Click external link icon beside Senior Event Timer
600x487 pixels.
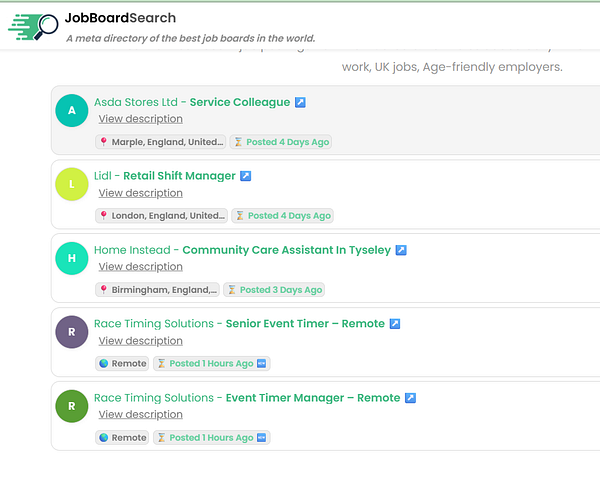(x=395, y=324)
